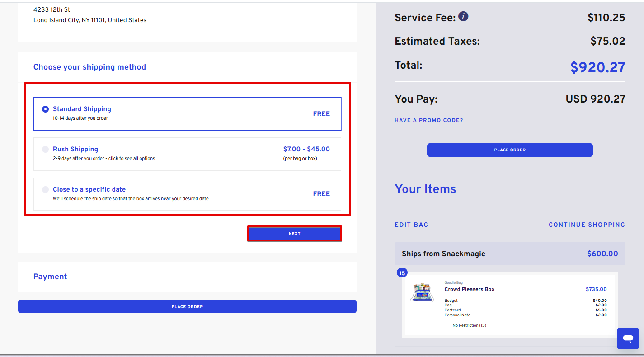Click the Crowd Pleasers Box product image
Screen dimensions: 644x357
point(422,292)
